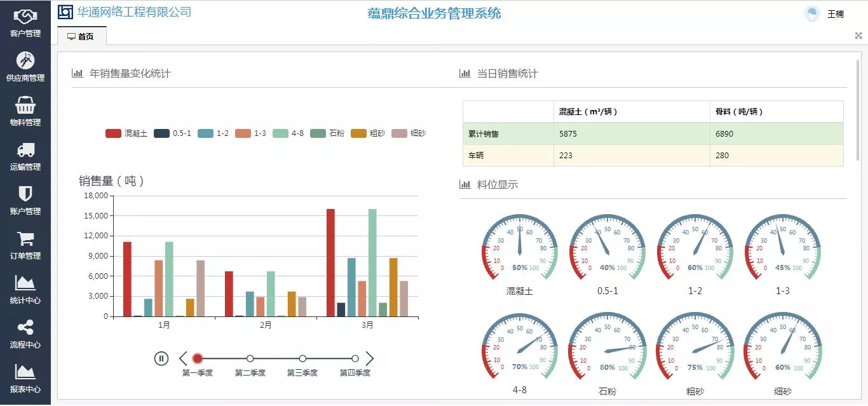Click the 280 table cell
868x406 pixels.
[776, 156]
